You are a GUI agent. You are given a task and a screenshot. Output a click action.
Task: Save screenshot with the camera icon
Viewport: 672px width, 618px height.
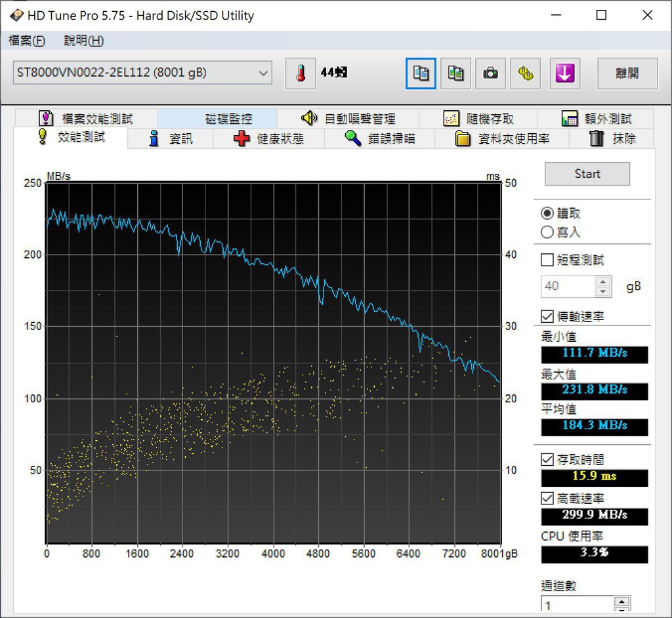tap(490, 73)
